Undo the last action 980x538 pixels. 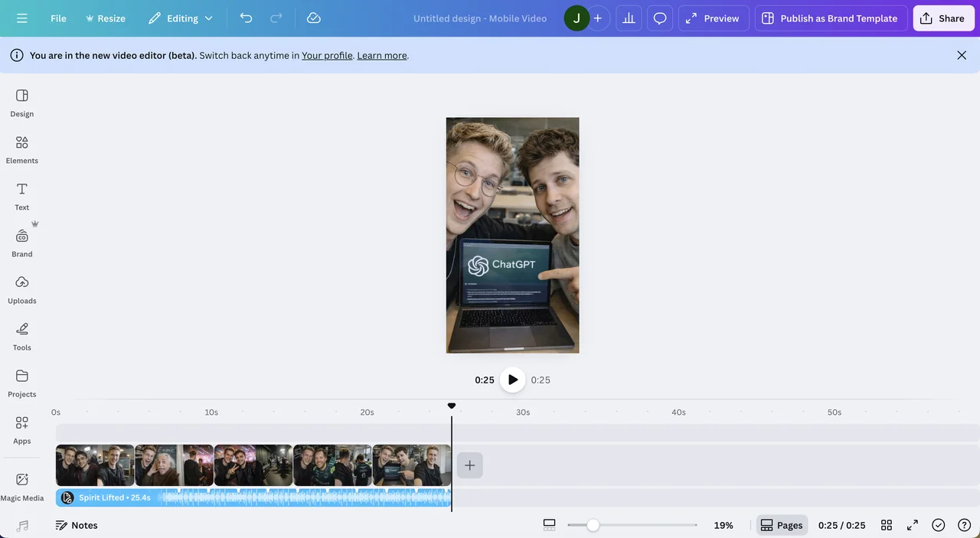(246, 18)
